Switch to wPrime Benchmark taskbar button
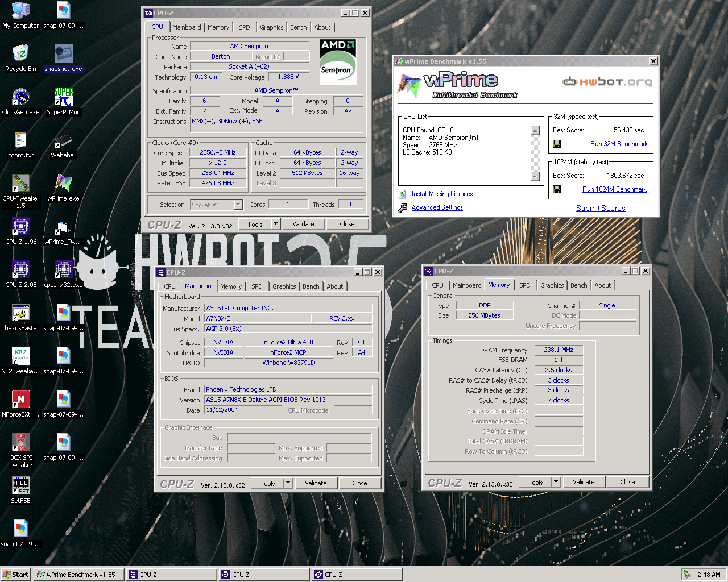The height and width of the screenshot is (582, 728). point(78,575)
